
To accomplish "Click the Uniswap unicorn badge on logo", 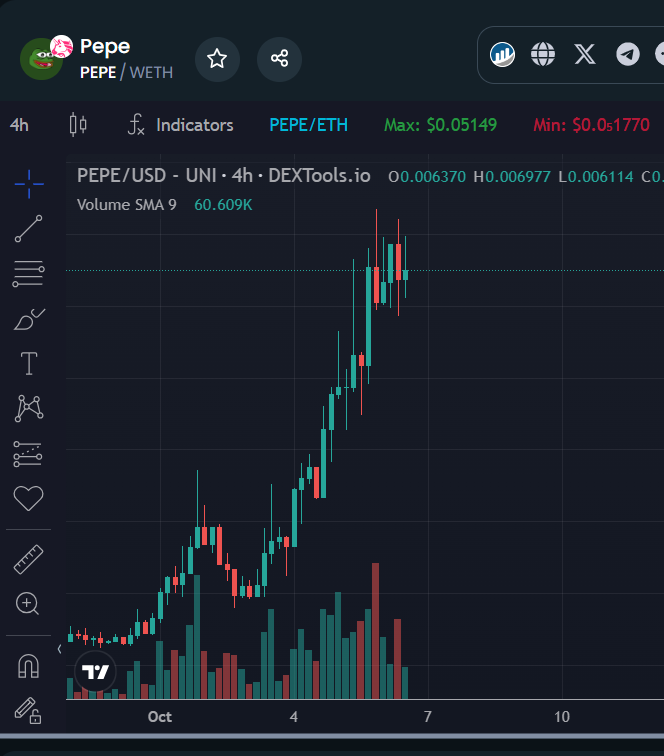I will [61, 47].
